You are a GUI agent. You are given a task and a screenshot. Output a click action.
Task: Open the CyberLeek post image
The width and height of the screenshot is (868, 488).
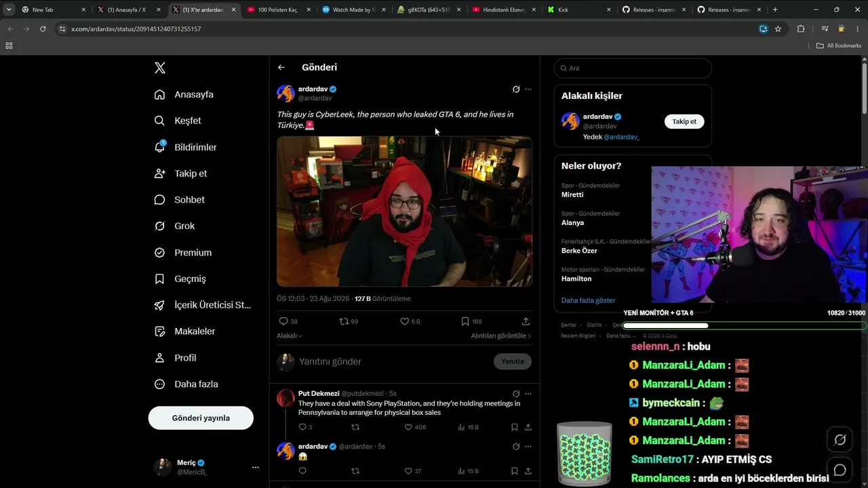[404, 211]
